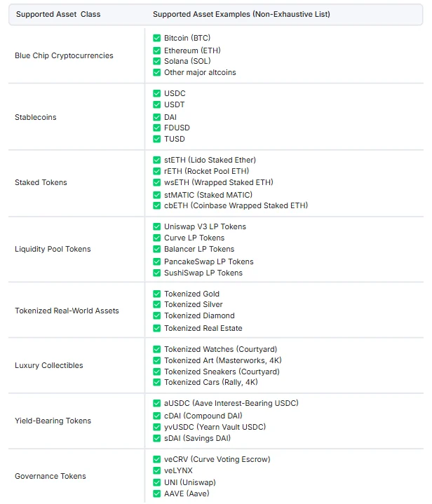Click the checkmark icon next to USDC

coord(157,93)
